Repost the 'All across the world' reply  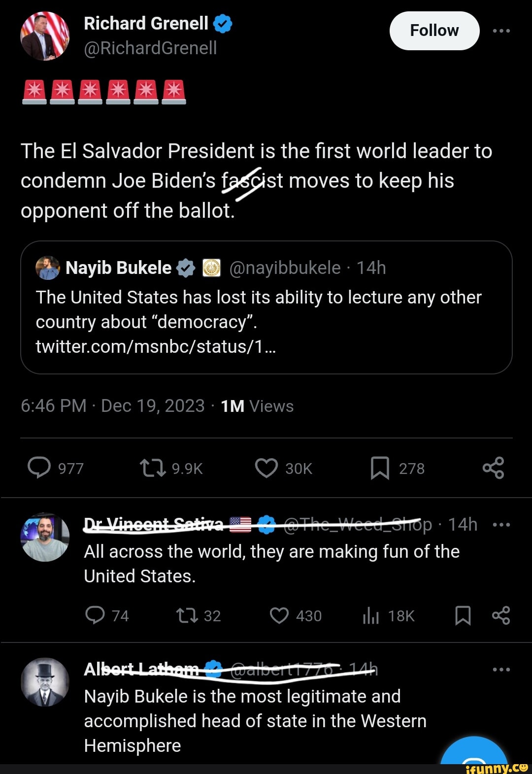pyautogui.click(x=187, y=615)
